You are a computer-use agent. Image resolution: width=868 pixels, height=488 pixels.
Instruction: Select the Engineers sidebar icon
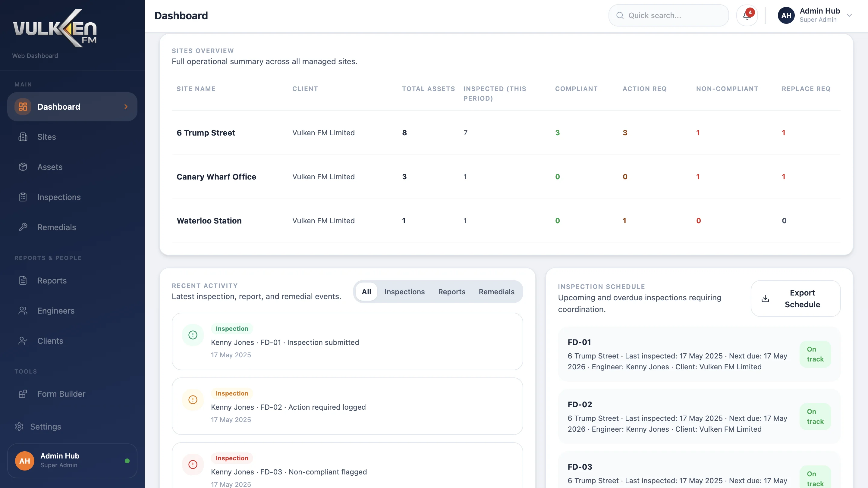pyautogui.click(x=23, y=311)
